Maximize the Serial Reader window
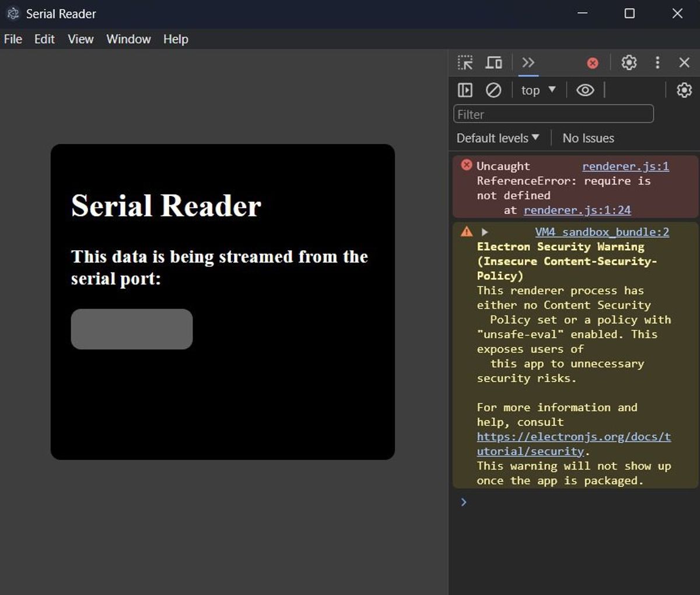This screenshot has height=595, width=700. tap(629, 13)
